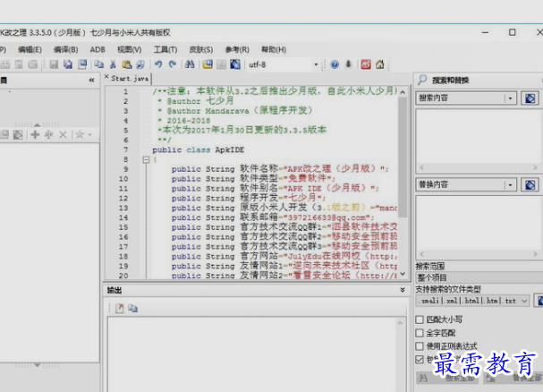Collapse the 输出 panel with double chevron
The width and height of the screenshot is (543, 392).
pyautogui.click(x=403, y=290)
